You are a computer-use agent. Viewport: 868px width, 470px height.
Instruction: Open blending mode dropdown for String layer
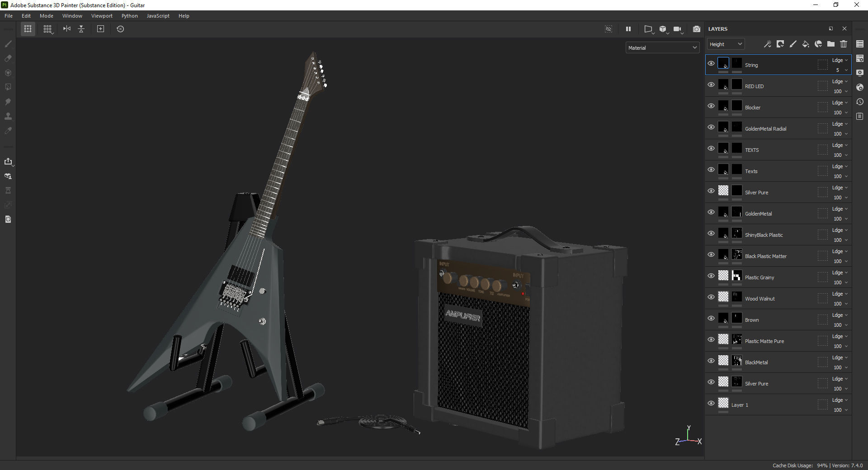840,60
